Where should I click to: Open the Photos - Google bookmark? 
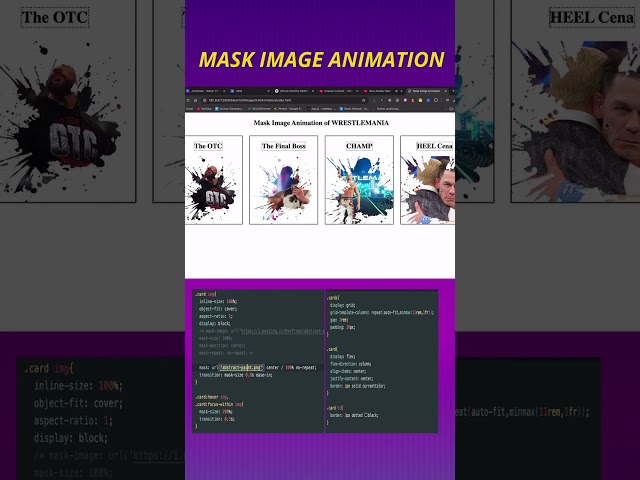tap(289, 109)
